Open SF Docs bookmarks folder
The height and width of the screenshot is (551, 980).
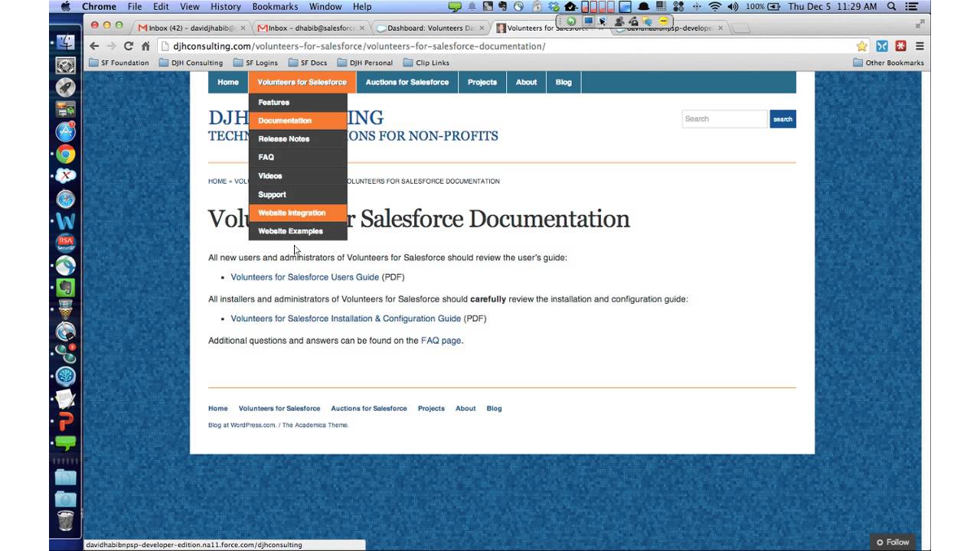click(x=308, y=63)
